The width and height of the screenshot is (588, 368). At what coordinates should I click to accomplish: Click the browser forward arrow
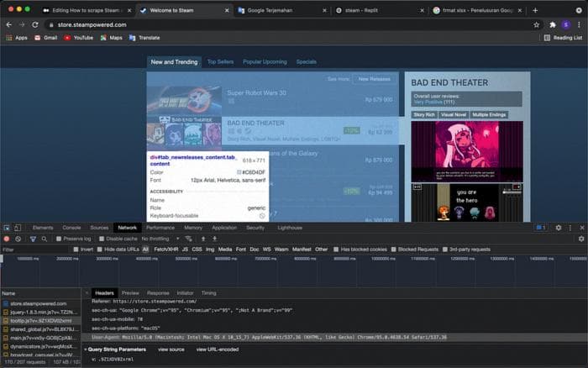[x=22, y=24]
